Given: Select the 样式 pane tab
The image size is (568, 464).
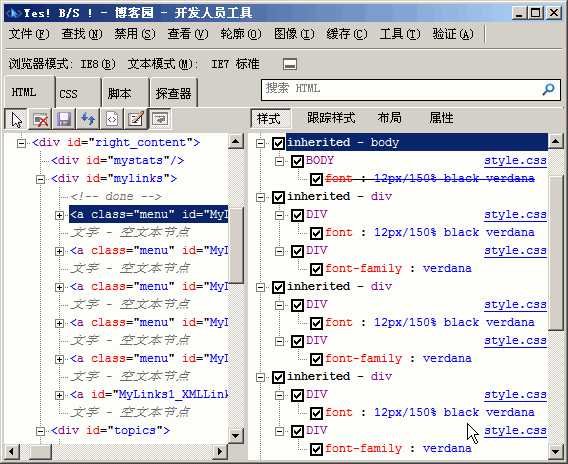Looking at the screenshot, I should pyautogui.click(x=270, y=118).
